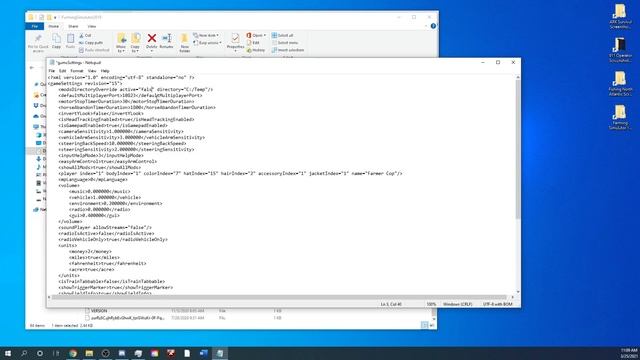Viewport: 640px width, 360px height.
Task: Click the taskbar search icon
Action: pyautogui.click(x=24, y=353)
